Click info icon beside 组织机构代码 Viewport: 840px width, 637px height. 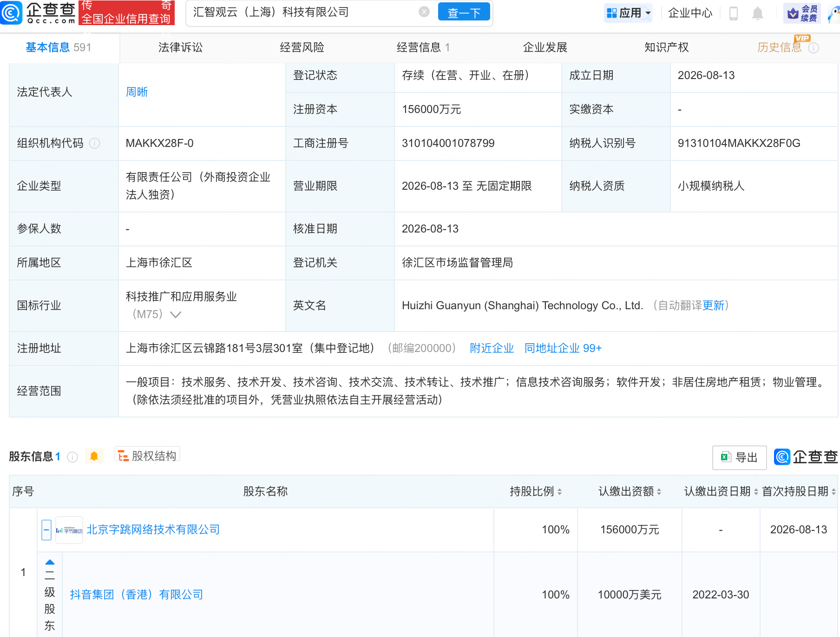point(94,143)
